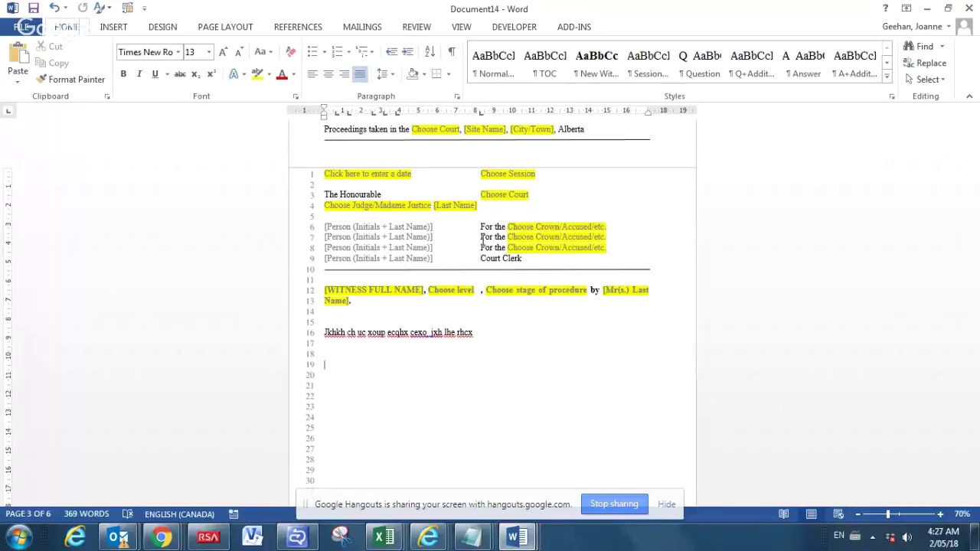Open the DESIGN ribbon tab
The height and width of the screenshot is (551, 980).
coord(162,27)
